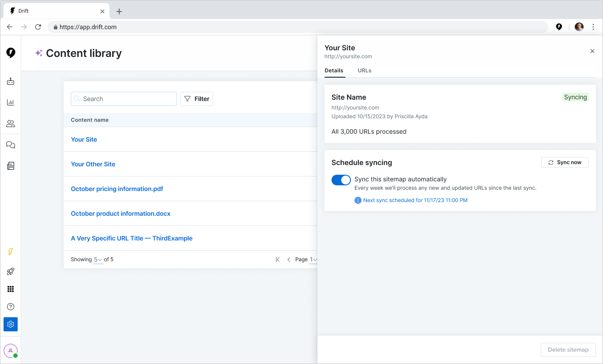
Task: Open the reports bar chart icon
Action: tap(11, 103)
